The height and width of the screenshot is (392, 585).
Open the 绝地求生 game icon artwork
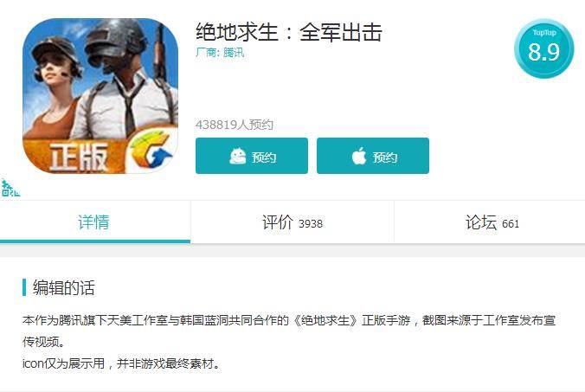pyautogui.click(x=100, y=96)
